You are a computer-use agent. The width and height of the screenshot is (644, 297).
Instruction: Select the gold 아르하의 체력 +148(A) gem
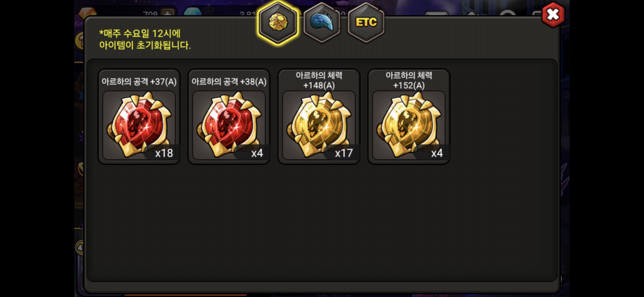[319, 125]
